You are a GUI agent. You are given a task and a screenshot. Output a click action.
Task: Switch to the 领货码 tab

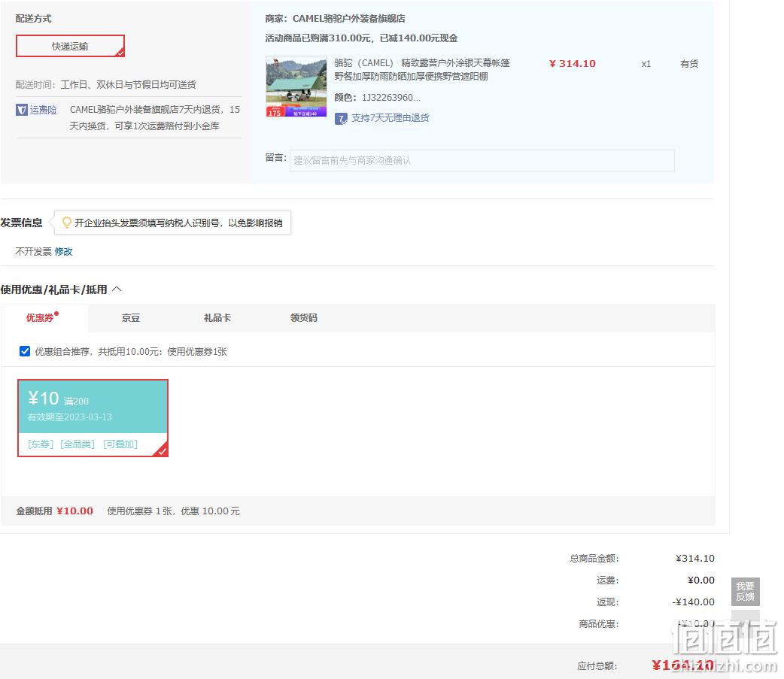[303, 318]
